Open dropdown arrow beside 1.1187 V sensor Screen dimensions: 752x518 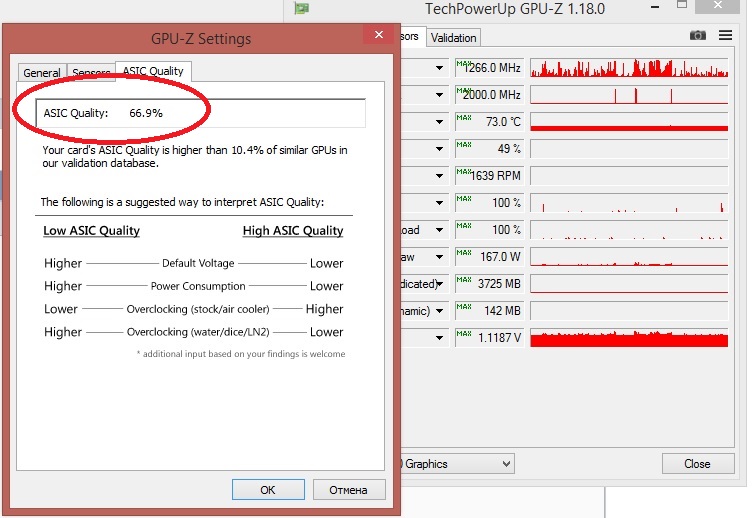point(439,338)
